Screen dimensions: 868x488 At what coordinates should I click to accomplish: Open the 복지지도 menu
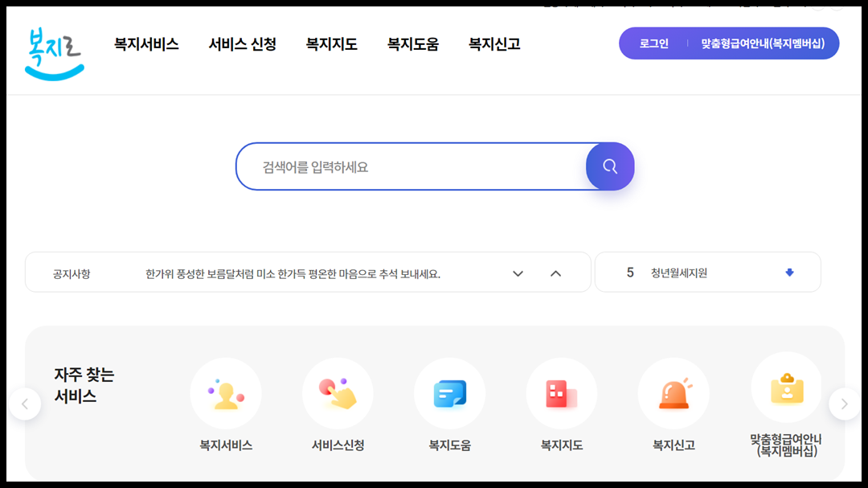click(330, 44)
